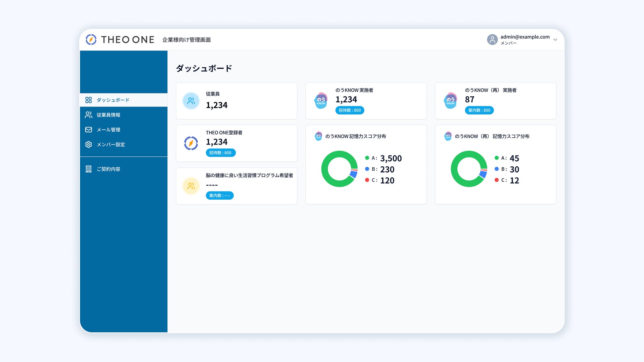Click the ご契約内容 building icon in sidebar
Image resolution: width=644 pixels, height=362 pixels.
[x=89, y=169]
